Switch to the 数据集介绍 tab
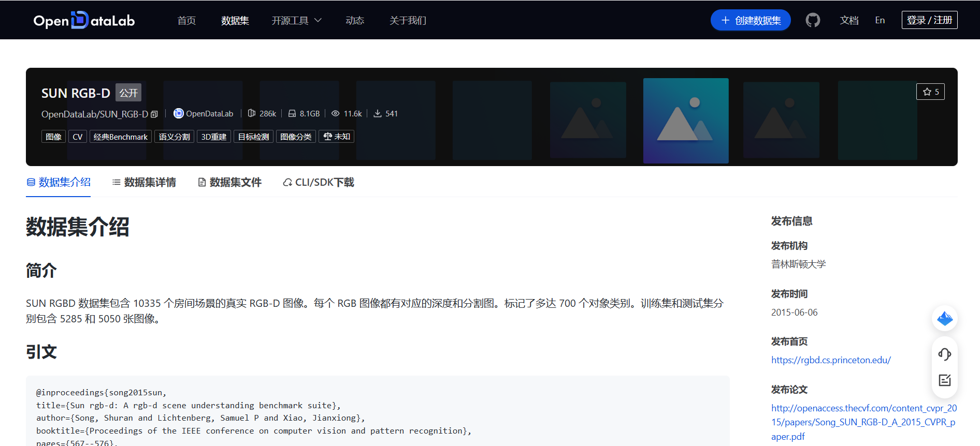The image size is (980, 446). (59, 182)
